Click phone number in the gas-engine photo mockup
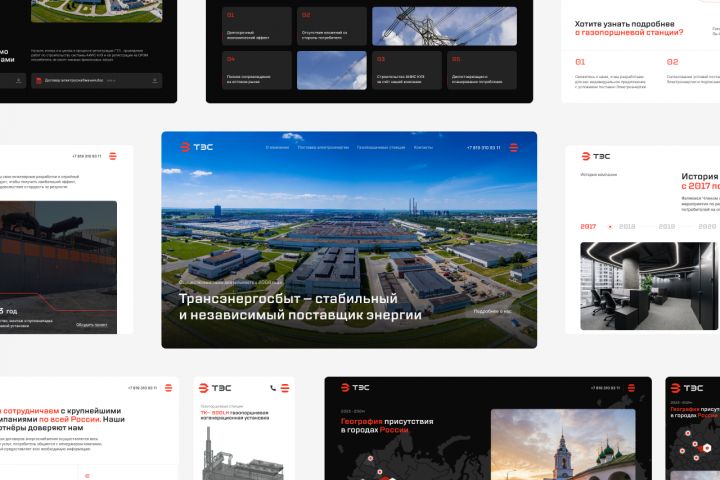The height and width of the screenshot is (480, 720). (x=87, y=157)
